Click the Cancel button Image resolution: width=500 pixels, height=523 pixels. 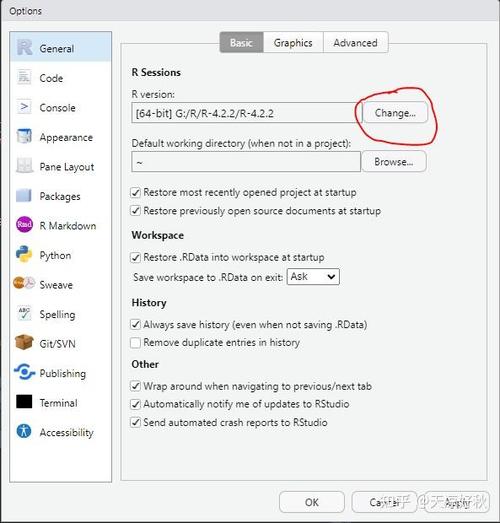pos(384,502)
